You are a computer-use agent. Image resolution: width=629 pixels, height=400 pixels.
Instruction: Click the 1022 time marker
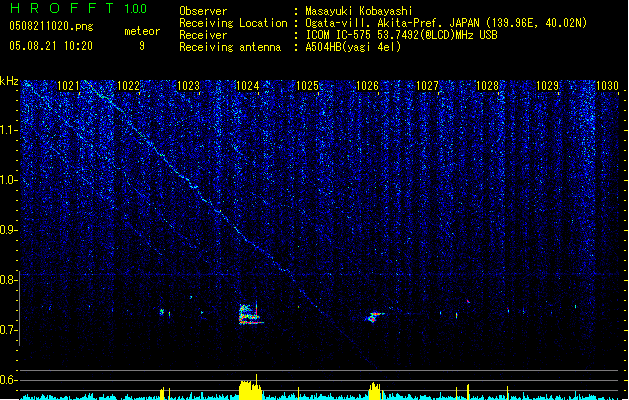[128, 86]
